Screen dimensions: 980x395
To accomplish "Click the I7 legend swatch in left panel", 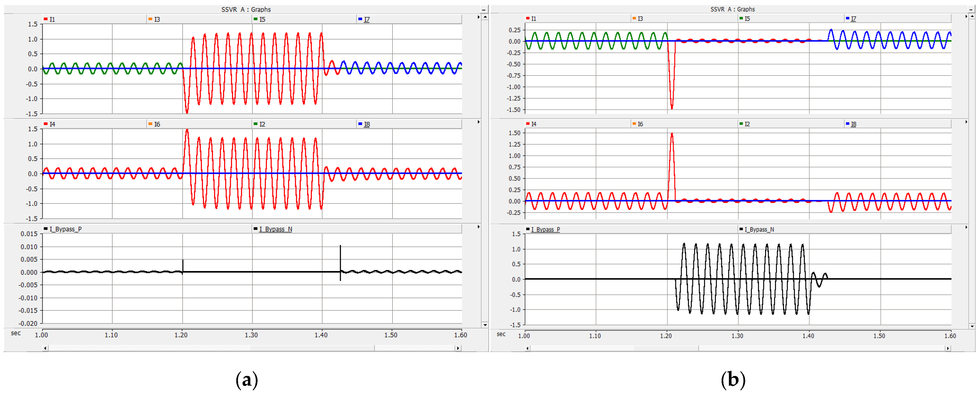I will point(360,19).
